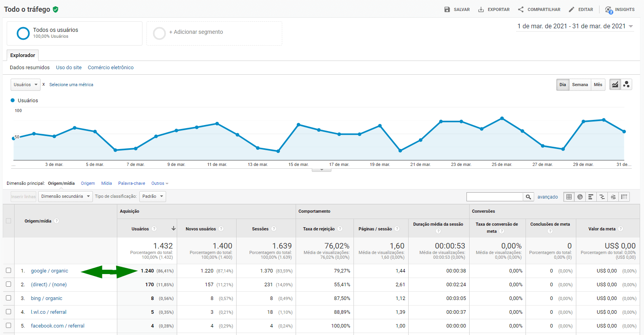644x335 pixels.
Task: Click the chart data point at 25 de mar.
Action: [502, 118]
